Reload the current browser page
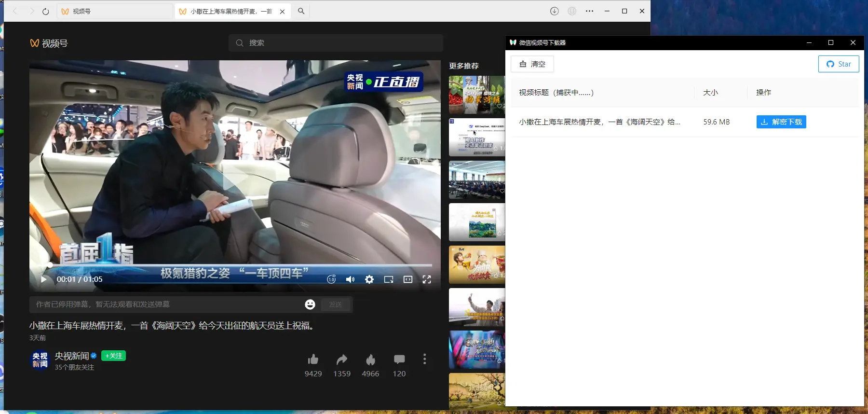Image resolution: width=868 pixels, height=414 pixels. (46, 11)
